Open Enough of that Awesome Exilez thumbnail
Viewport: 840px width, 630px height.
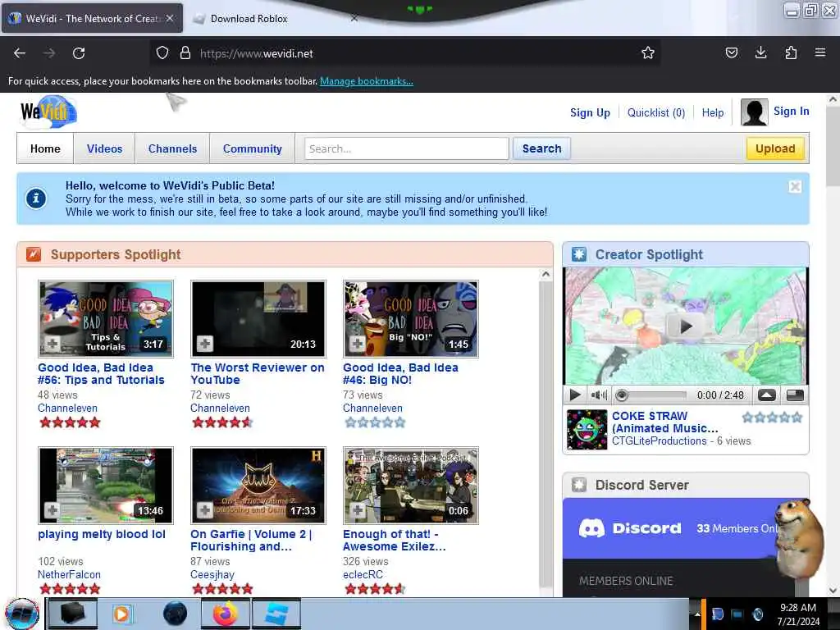[411, 486]
